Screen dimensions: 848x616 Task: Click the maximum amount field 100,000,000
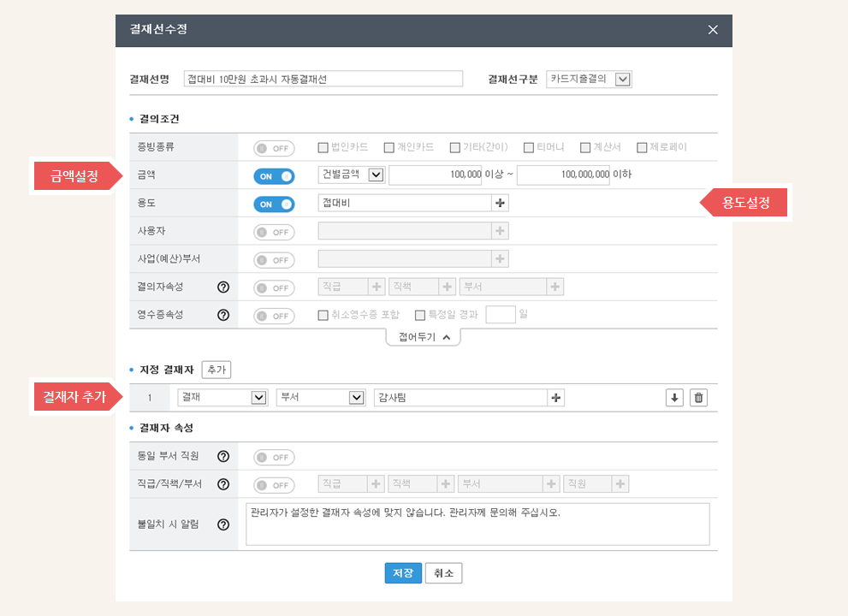[564, 175]
